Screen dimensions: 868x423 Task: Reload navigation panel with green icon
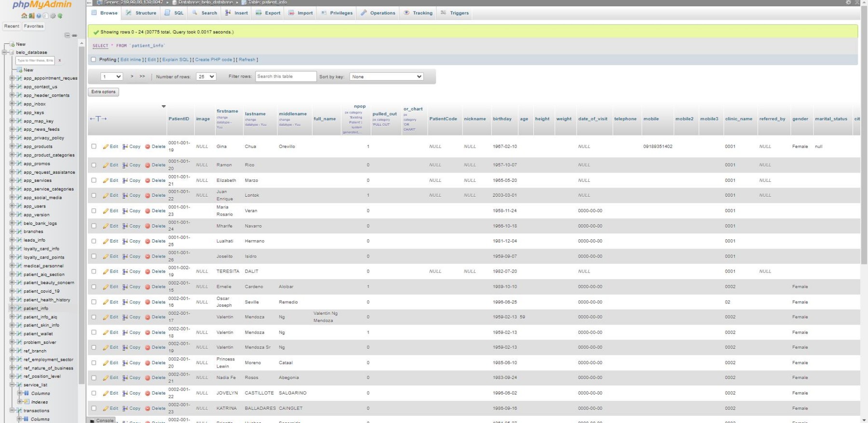click(60, 16)
